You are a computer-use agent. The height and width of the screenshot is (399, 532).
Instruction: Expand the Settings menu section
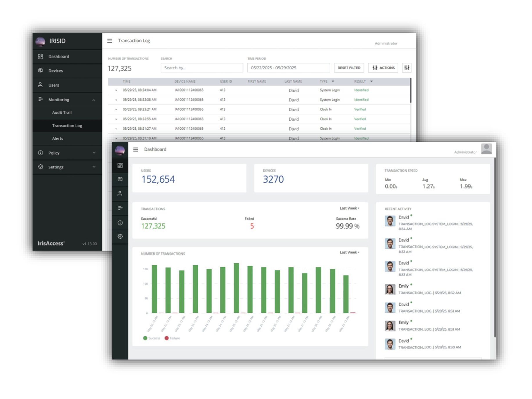click(x=94, y=167)
